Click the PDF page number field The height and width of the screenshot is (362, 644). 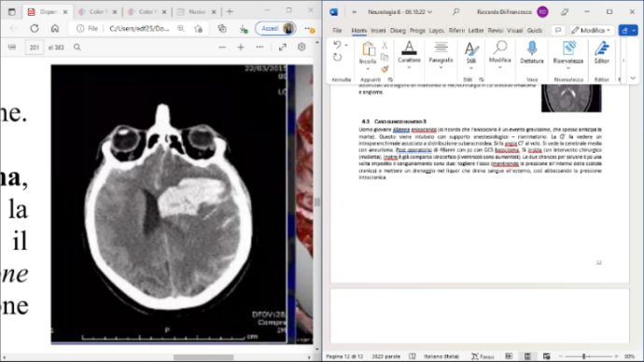(35, 48)
